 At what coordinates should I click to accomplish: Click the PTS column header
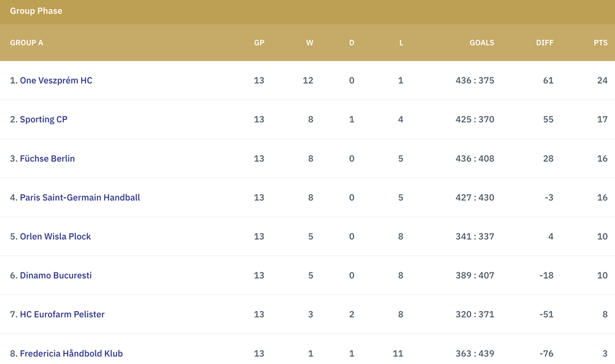coord(600,43)
